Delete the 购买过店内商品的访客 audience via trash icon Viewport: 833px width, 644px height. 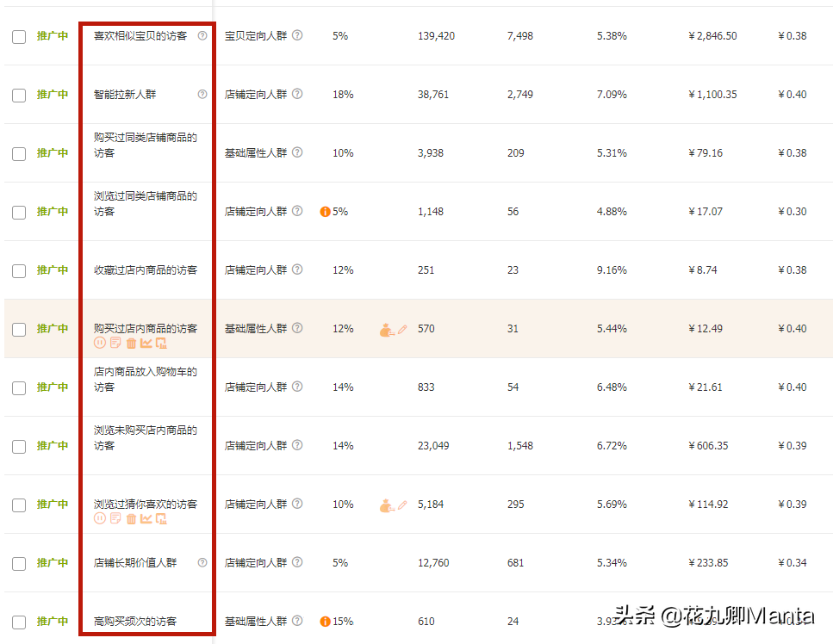coord(131,344)
